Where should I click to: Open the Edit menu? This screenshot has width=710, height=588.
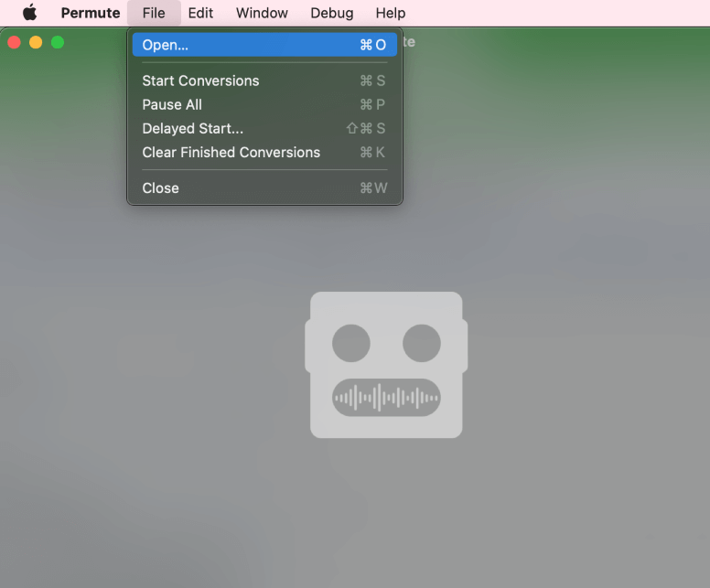200,13
